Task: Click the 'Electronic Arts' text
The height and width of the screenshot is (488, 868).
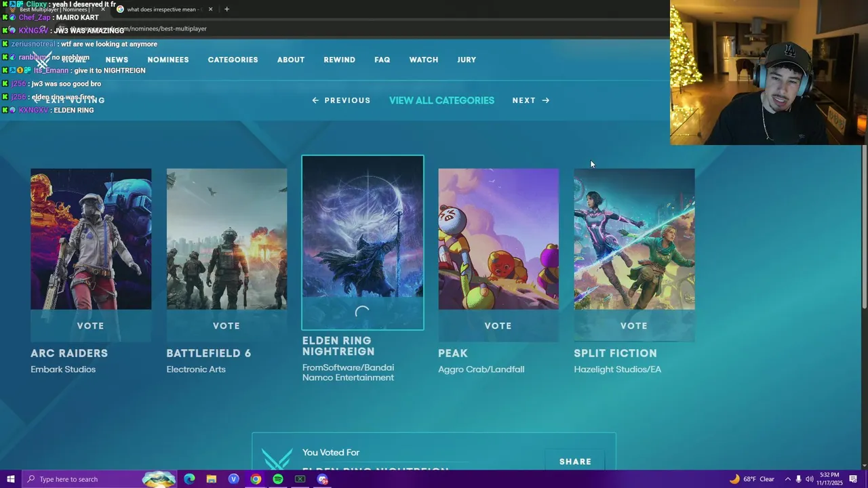Action: (196, 369)
